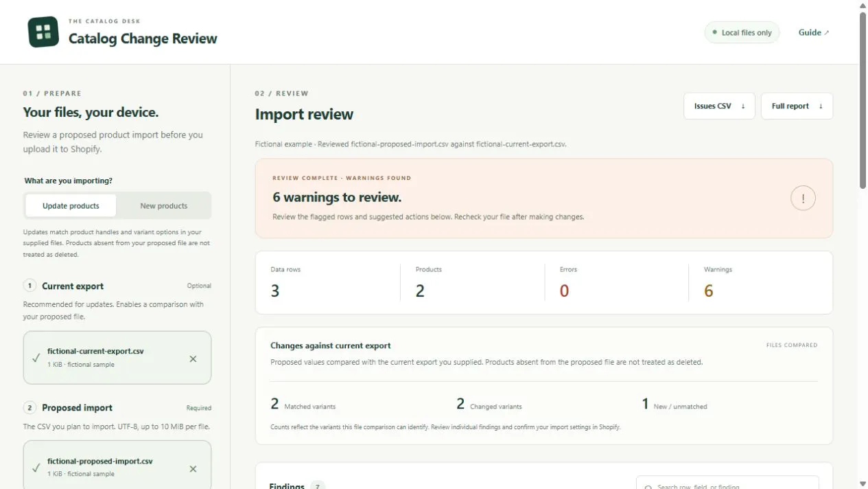The width and height of the screenshot is (868, 489).
Task: Click the '6 warnings to review.' heading
Action: pos(337,197)
